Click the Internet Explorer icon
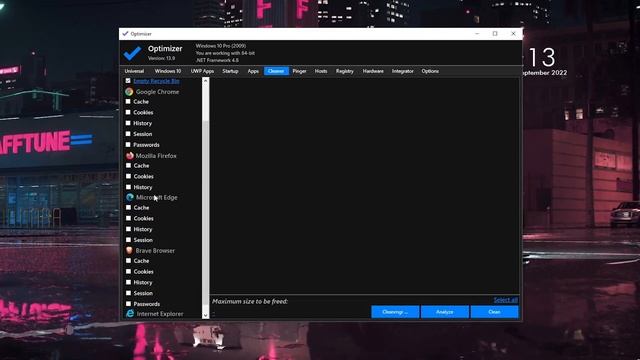The height and width of the screenshot is (360, 640). pos(130,313)
